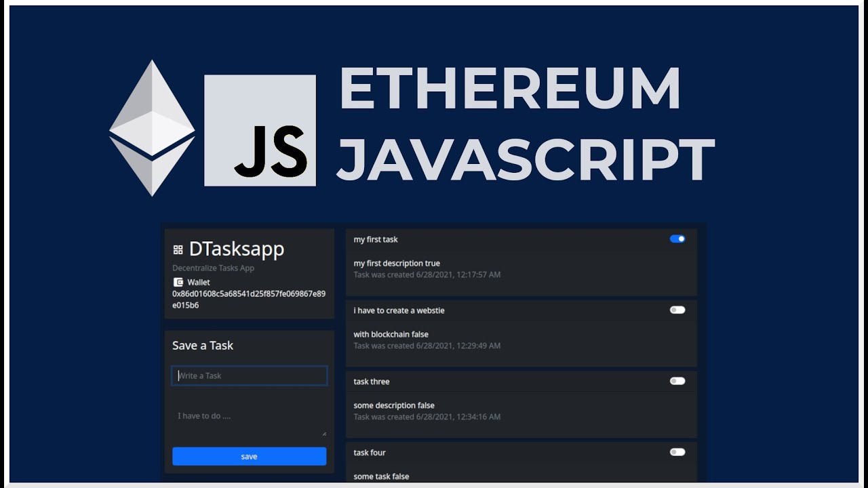
Task: Click the Ethereum diamond logo
Action: 152,128
